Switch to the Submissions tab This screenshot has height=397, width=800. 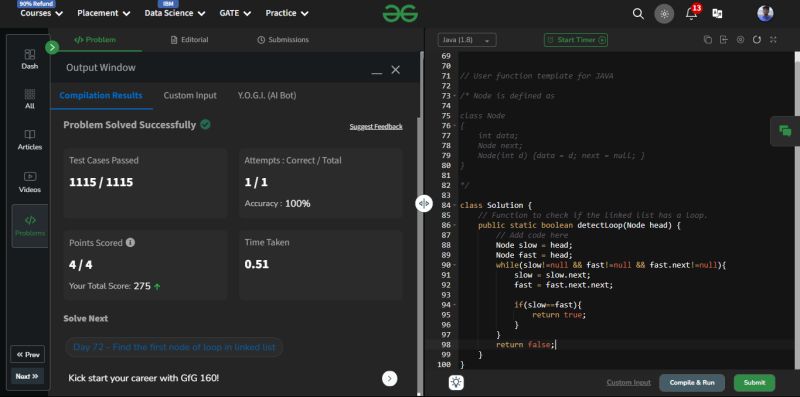tap(283, 39)
